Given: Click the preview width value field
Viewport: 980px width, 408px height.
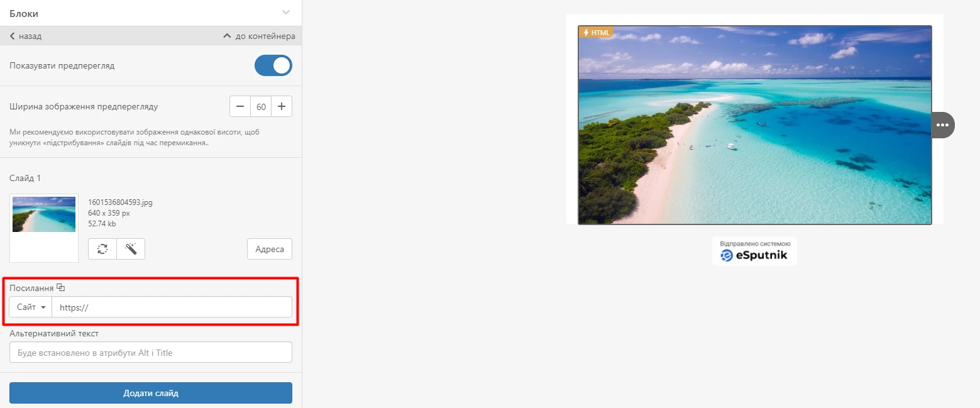Looking at the screenshot, I should point(261,106).
